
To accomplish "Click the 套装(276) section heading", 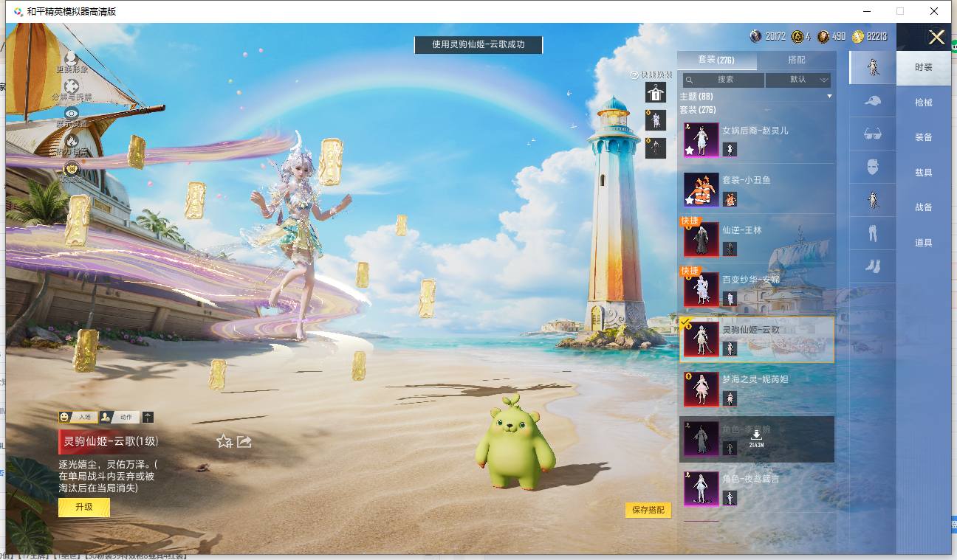I will [697, 110].
